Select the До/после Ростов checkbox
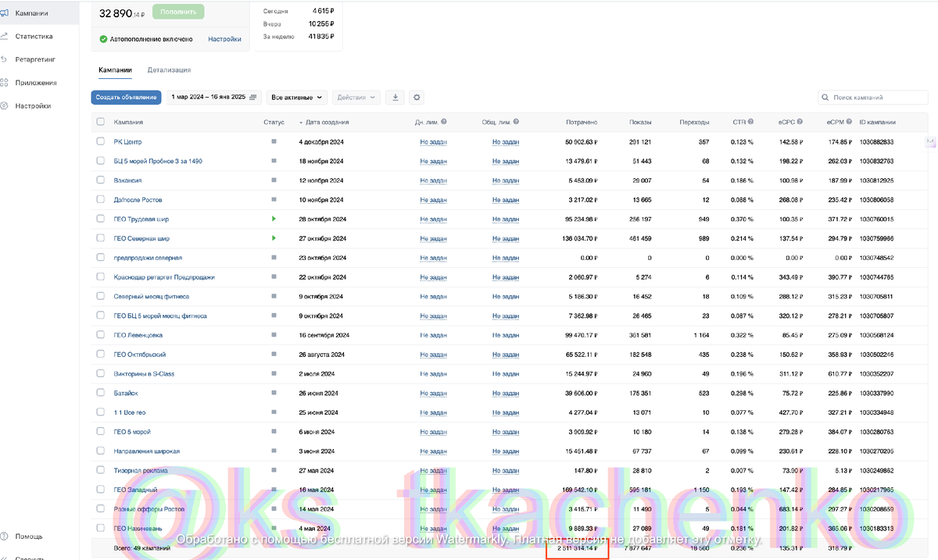This screenshot has width=938, height=560. coord(100,199)
